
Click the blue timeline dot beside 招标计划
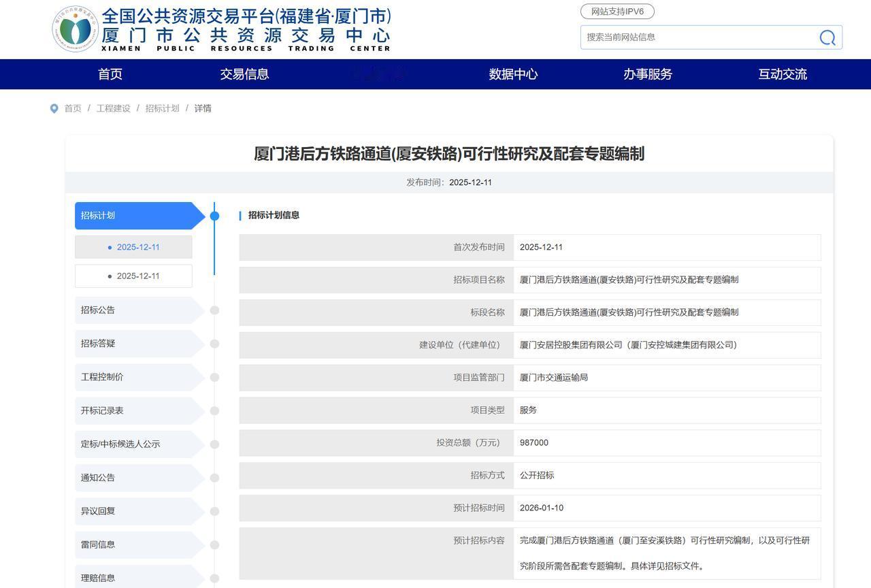(x=214, y=215)
